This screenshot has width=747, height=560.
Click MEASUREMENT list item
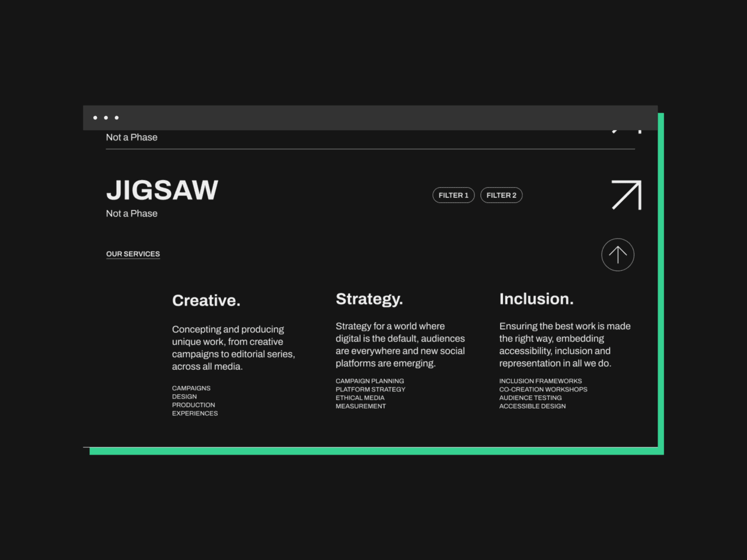(x=361, y=406)
